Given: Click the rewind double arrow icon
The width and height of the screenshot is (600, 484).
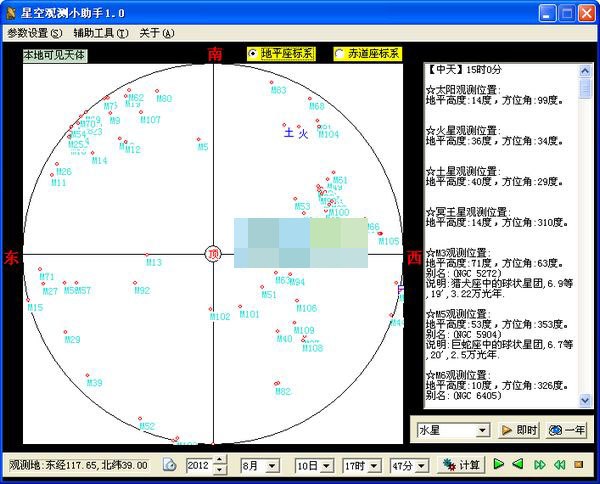Looking at the screenshot, I should point(560,465).
